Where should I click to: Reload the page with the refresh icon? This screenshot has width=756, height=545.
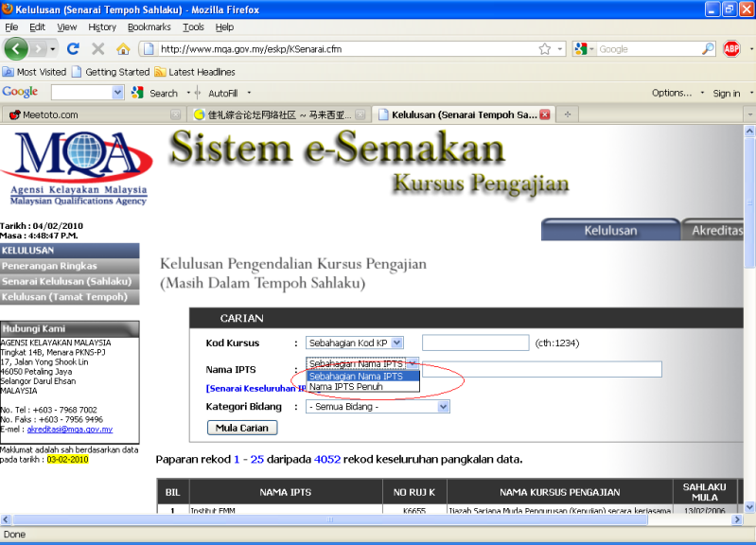[74, 48]
